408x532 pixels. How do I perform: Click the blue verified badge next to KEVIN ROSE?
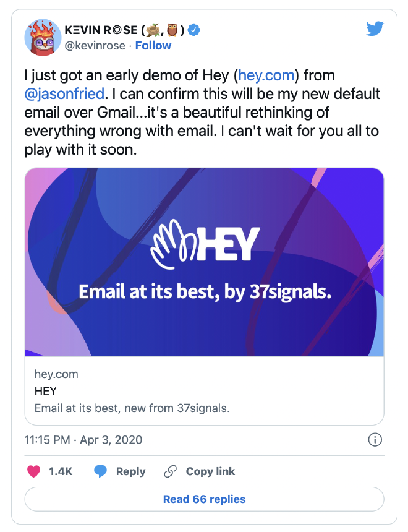pyautogui.click(x=193, y=28)
